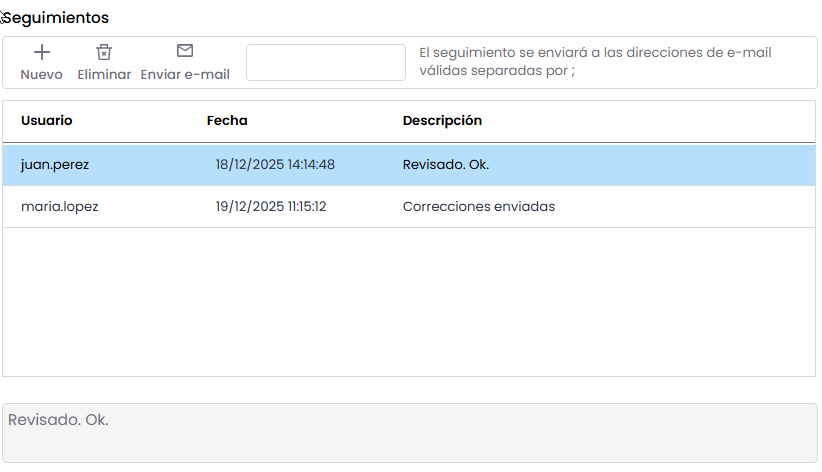822x472 pixels.
Task: Sort by the Usuario column header
Action: point(47,121)
